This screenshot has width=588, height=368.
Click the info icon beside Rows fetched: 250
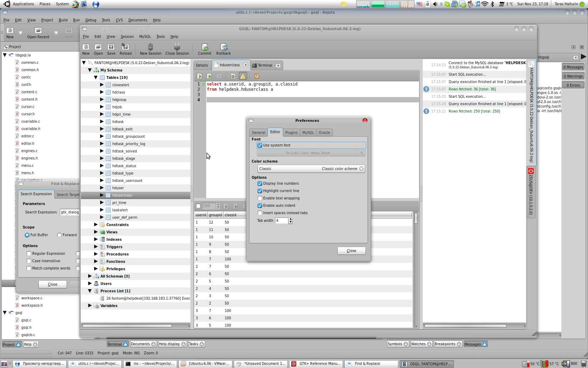click(426, 111)
